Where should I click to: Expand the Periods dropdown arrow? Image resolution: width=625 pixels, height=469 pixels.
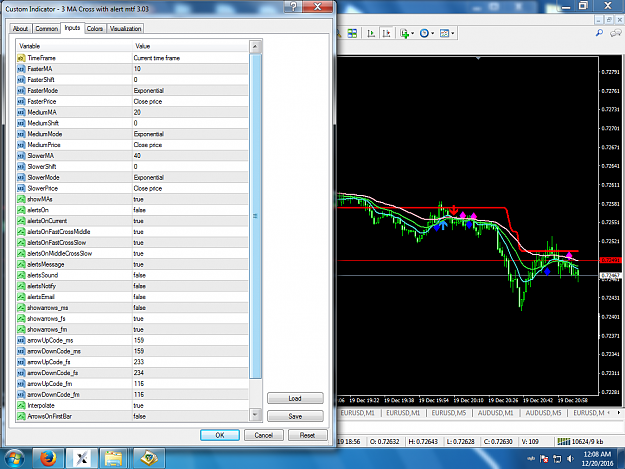coord(432,33)
